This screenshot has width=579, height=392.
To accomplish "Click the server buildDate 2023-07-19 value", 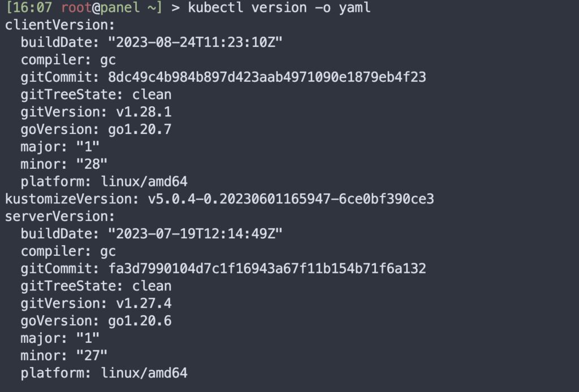I will pyautogui.click(x=195, y=234).
